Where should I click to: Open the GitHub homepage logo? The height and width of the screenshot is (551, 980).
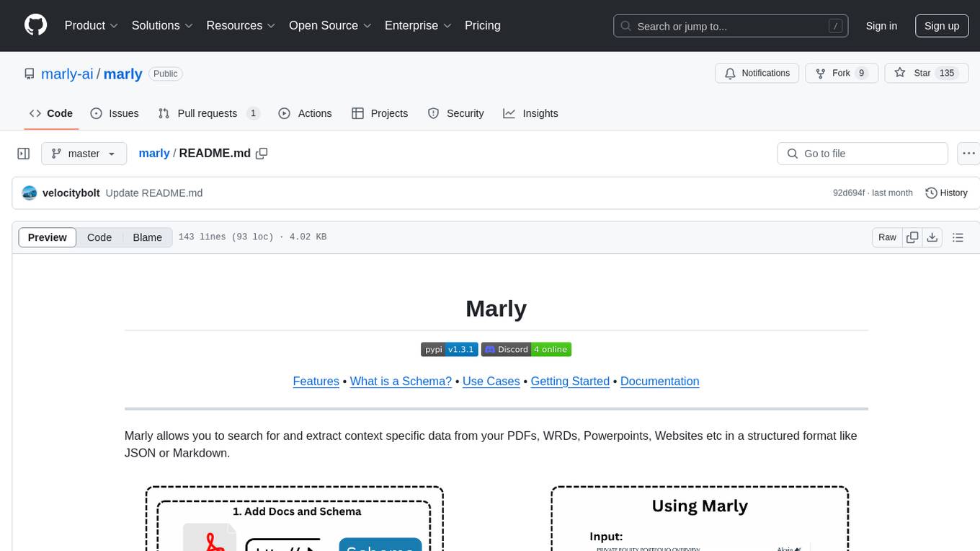tap(35, 25)
